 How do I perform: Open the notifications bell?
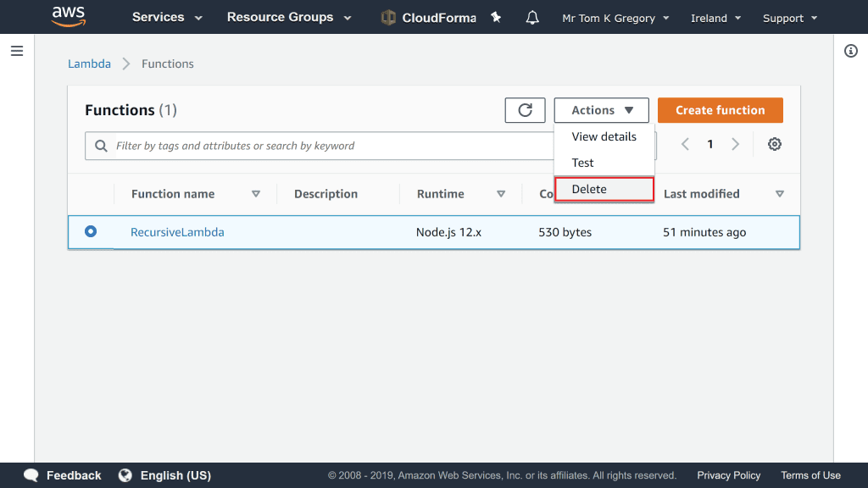coord(532,18)
